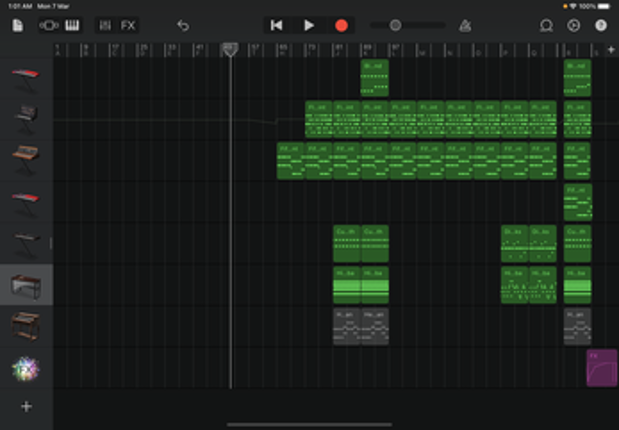Open the song settings
619x430 pixels.
[x=573, y=25]
